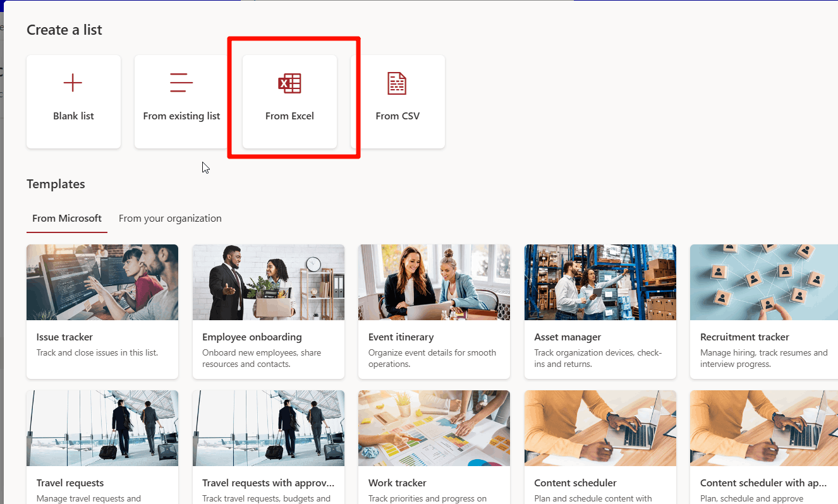This screenshot has width=838, height=504.
Task: Select the Asset manager title
Action: [x=568, y=337]
